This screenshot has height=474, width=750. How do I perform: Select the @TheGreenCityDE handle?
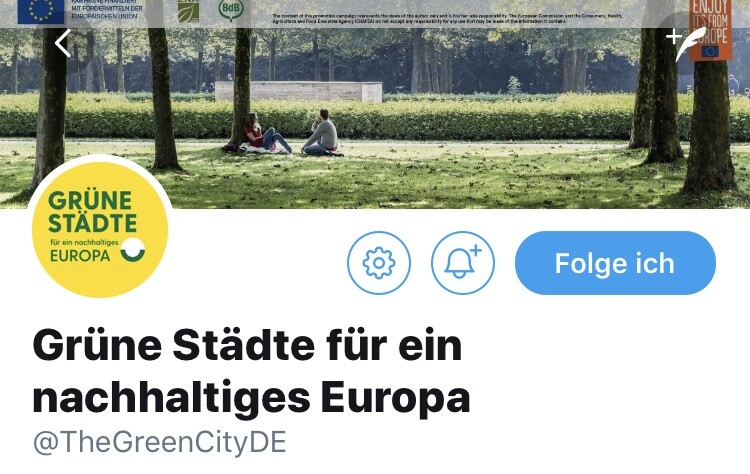159,441
